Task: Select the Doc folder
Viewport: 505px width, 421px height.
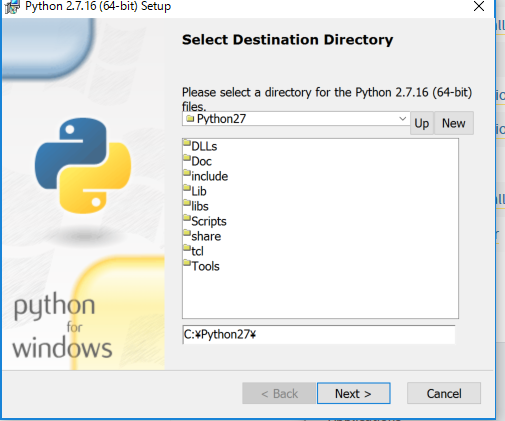Action: point(201,161)
